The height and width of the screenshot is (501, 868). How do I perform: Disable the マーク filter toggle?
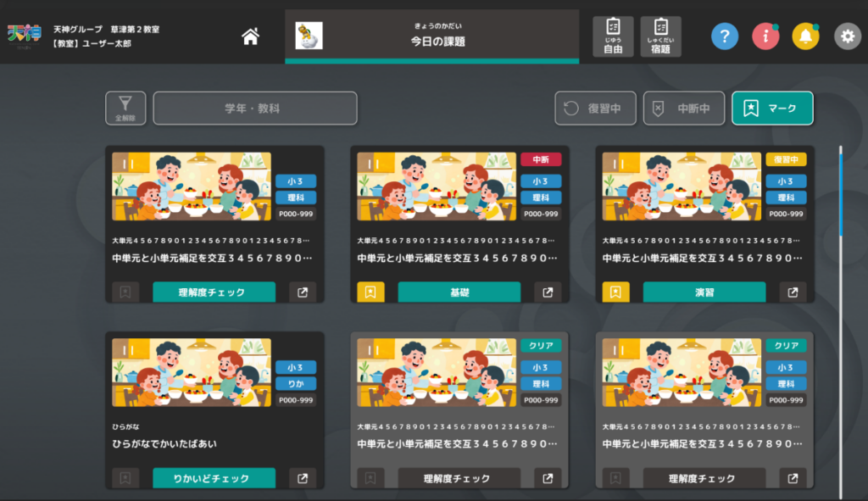(772, 108)
